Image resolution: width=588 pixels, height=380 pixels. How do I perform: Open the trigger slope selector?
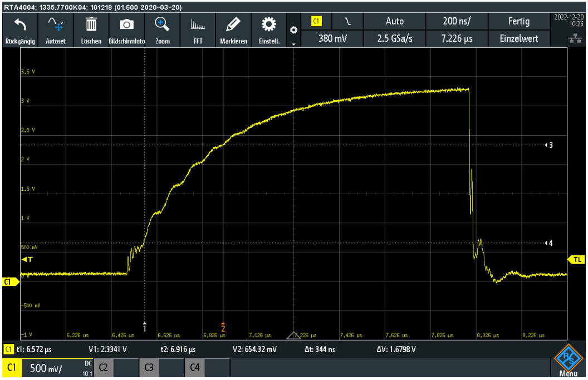tap(346, 21)
